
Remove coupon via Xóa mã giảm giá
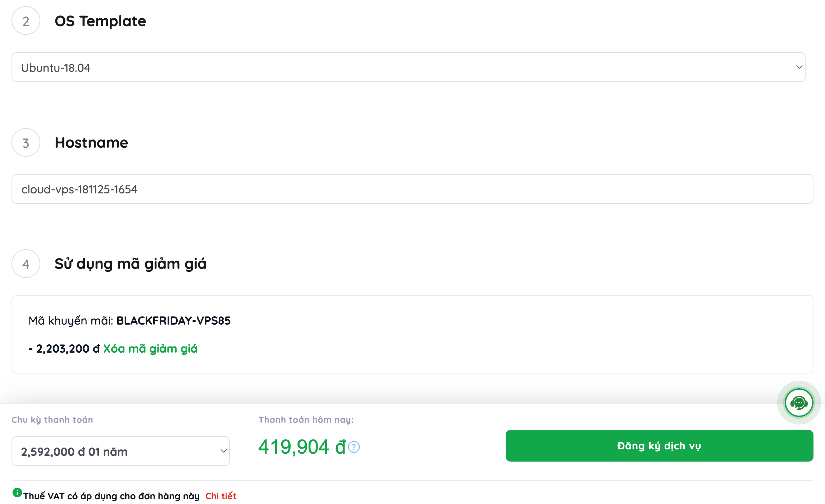(x=150, y=349)
